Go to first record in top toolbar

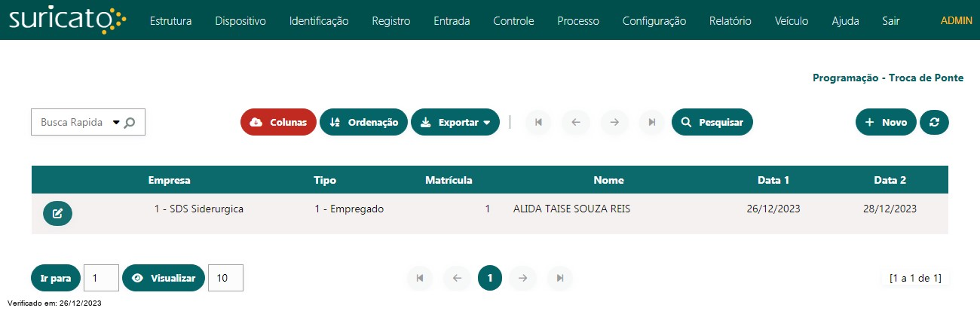click(x=538, y=122)
